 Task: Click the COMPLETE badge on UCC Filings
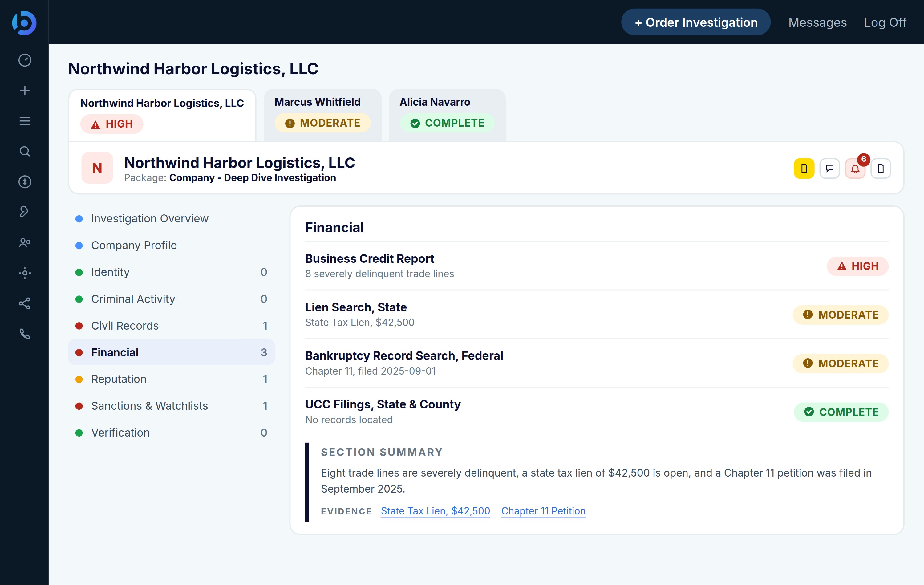pyautogui.click(x=841, y=412)
